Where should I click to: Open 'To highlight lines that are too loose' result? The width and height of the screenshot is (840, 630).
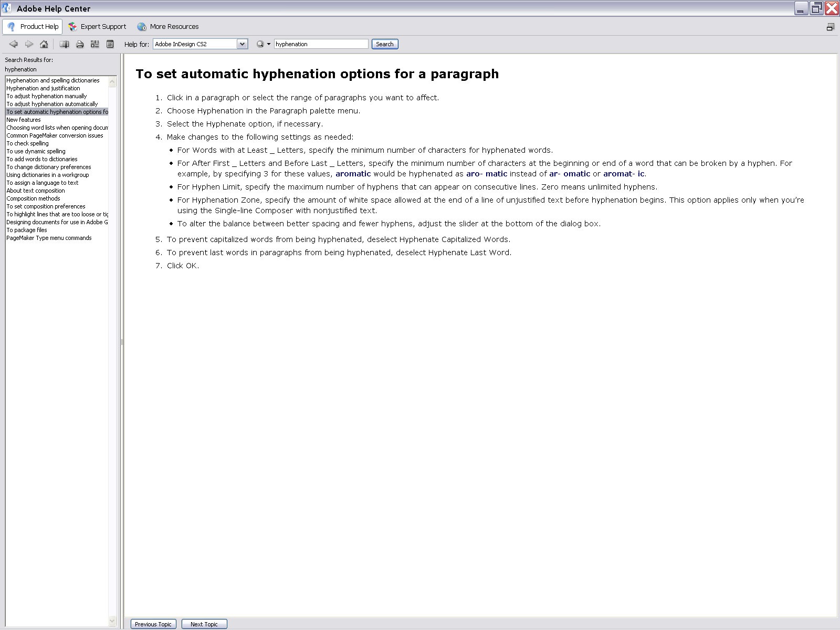click(x=57, y=214)
